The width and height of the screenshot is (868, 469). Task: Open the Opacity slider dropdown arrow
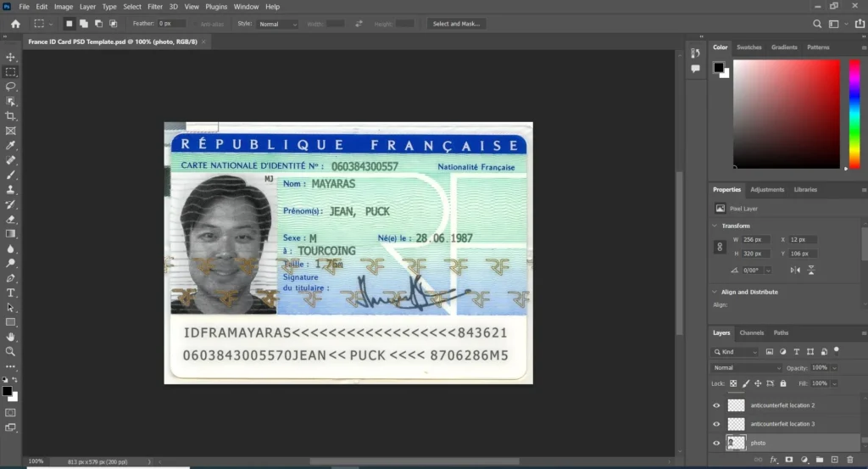(x=834, y=368)
